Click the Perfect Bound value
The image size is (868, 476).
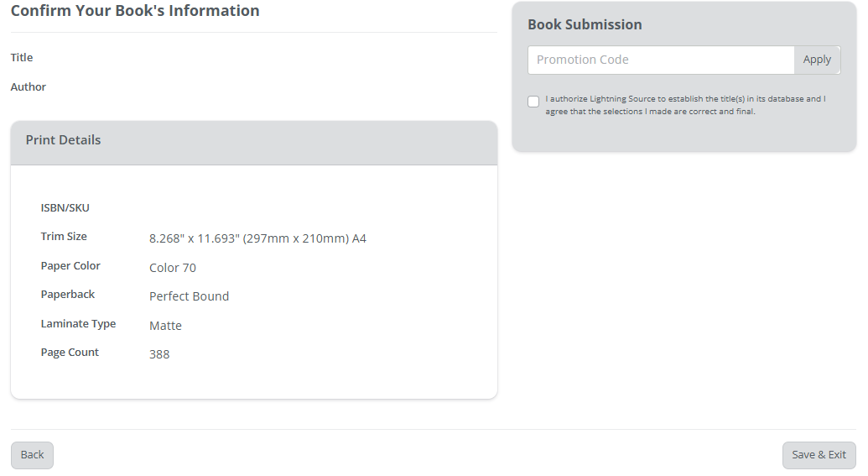click(x=189, y=296)
